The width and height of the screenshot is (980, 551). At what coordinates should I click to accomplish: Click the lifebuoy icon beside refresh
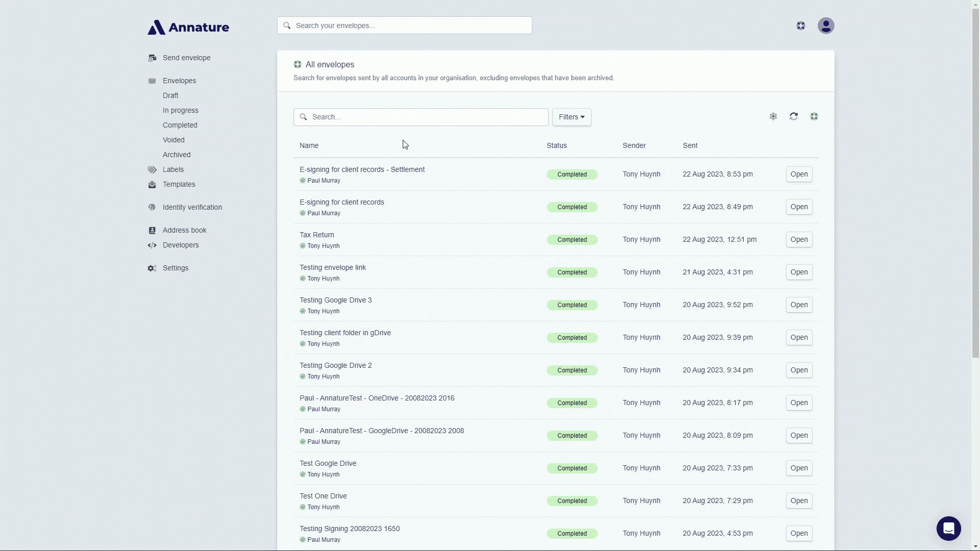(814, 117)
